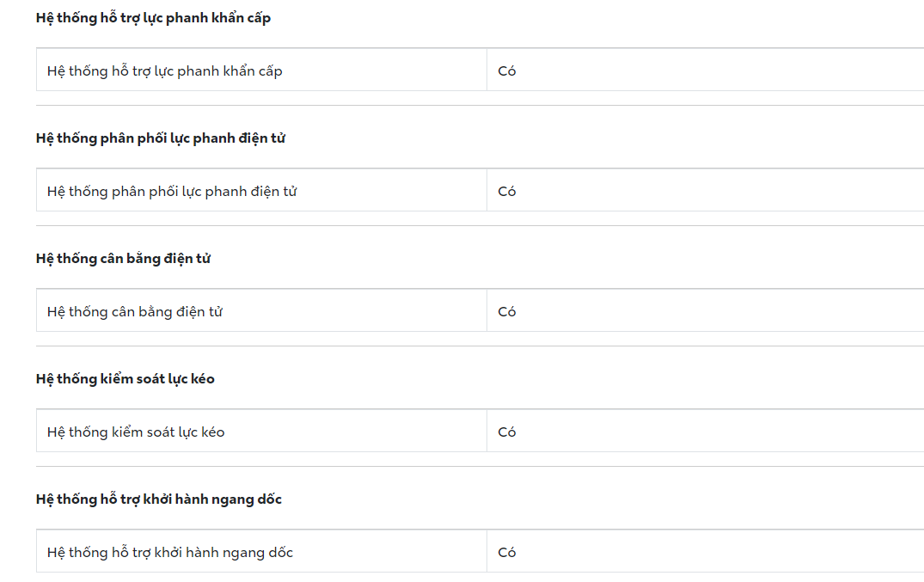Click bold heading 'Hệ thống phân phối lực phanh điện tử'

coord(161,138)
